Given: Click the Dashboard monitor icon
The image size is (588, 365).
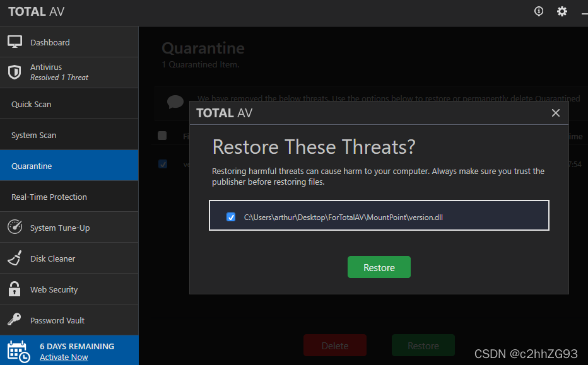Looking at the screenshot, I should tap(15, 42).
